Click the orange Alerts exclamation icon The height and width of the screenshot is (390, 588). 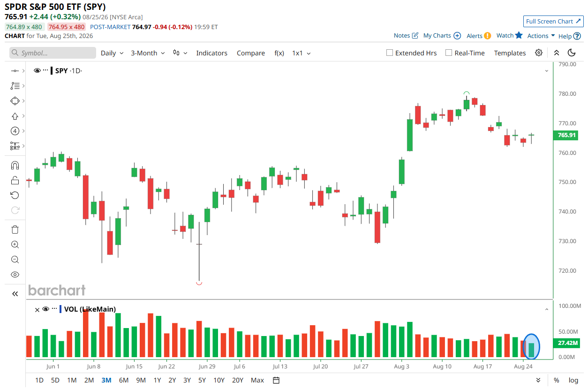pos(488,36)
